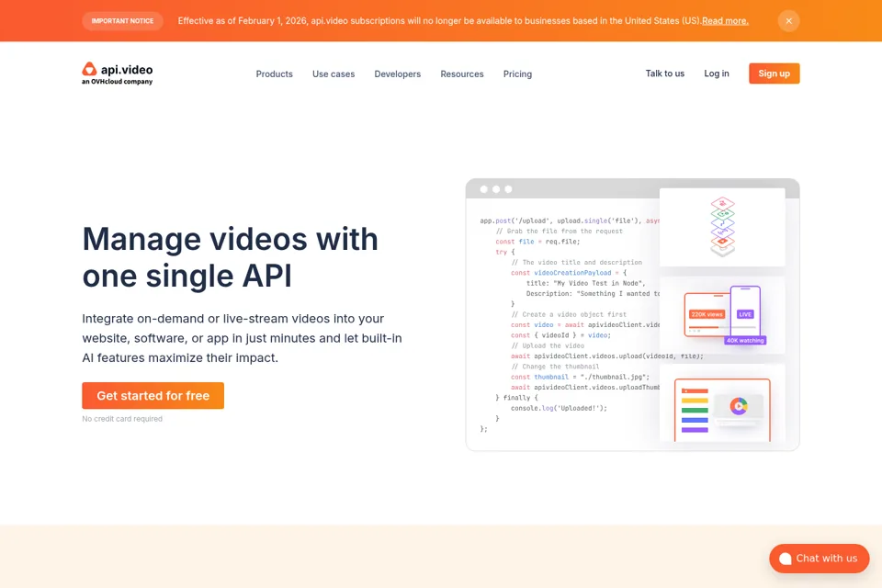Click the chat bubble icon
This screenshot has height=588, width=882.
click(786, 559)
